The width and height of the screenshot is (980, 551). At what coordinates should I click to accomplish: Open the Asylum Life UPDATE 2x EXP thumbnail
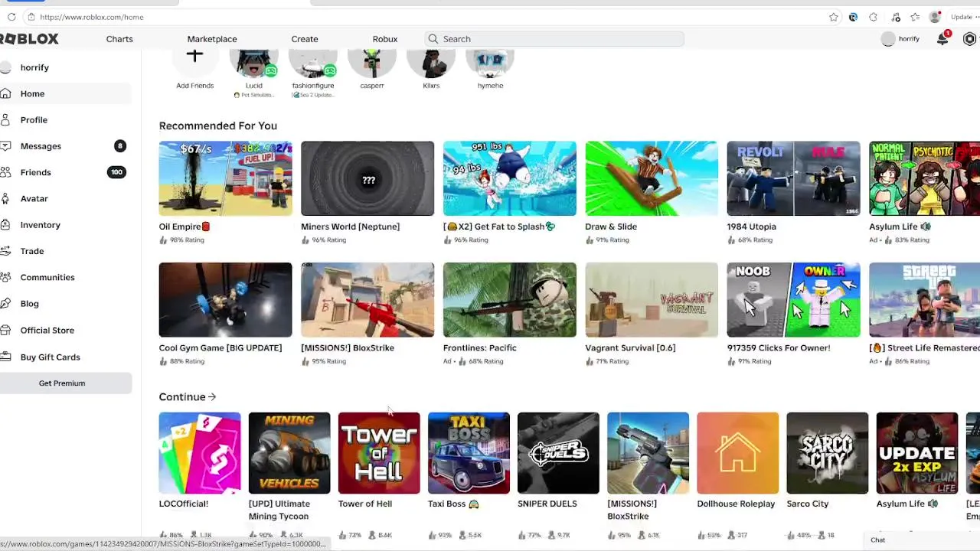pos(916,453)
